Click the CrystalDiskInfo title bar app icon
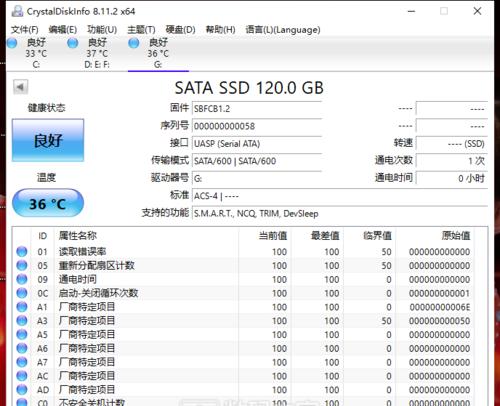Screen dimensions: 500x406 [x=17, y=11]
